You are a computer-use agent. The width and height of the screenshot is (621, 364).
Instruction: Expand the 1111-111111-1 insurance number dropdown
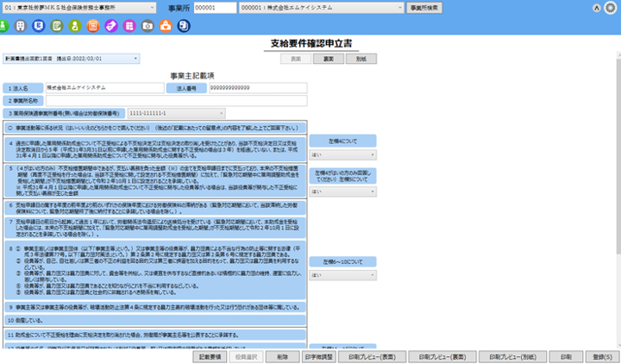[177, 113]
